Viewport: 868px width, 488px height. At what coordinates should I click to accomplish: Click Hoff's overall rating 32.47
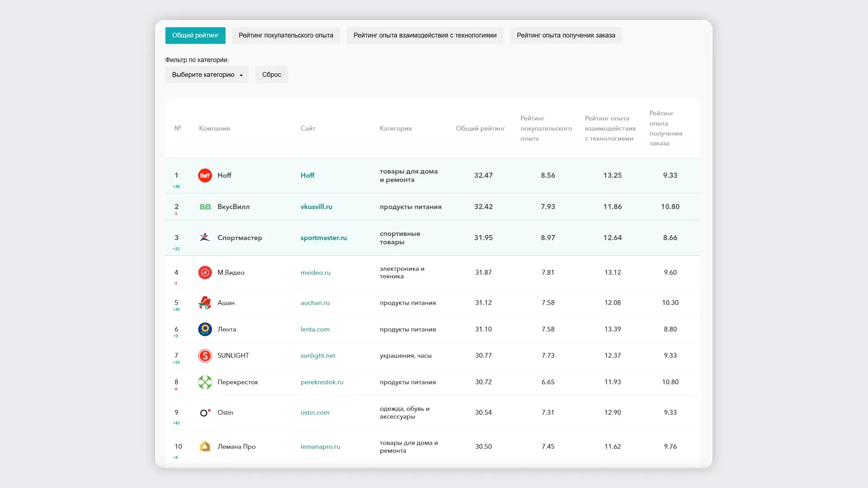[483, 175]
